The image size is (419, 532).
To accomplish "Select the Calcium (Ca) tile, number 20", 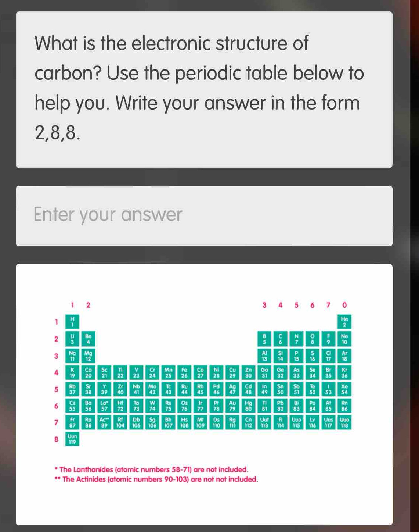I will tap(89, 372).
